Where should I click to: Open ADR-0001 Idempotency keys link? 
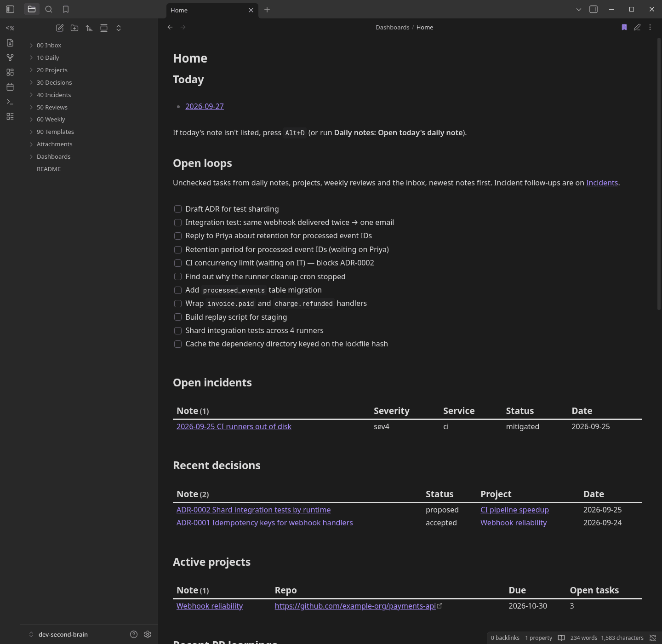[x=265, y=523]
